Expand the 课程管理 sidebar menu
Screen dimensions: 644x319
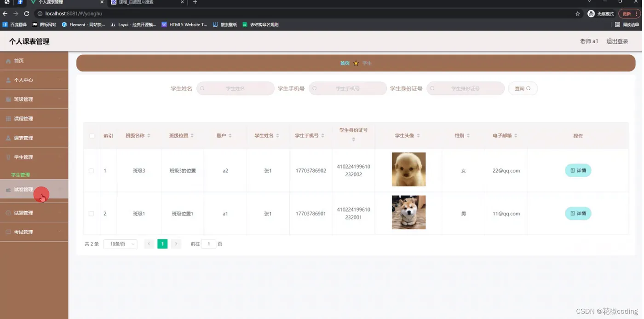coord(34,119)
